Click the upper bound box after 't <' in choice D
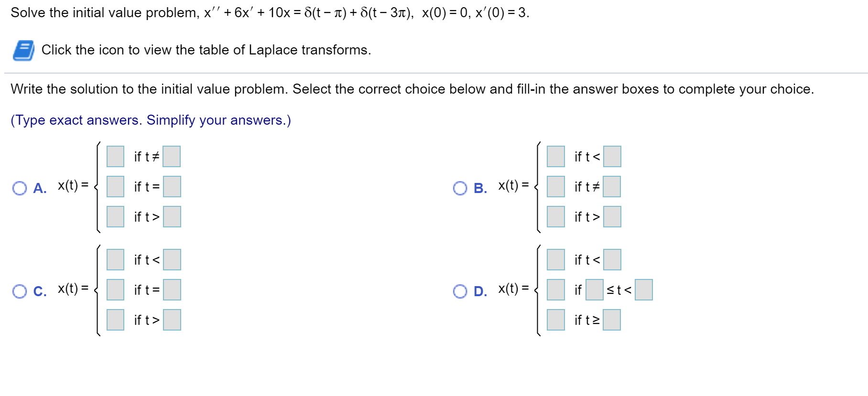 tap(643, 290)
